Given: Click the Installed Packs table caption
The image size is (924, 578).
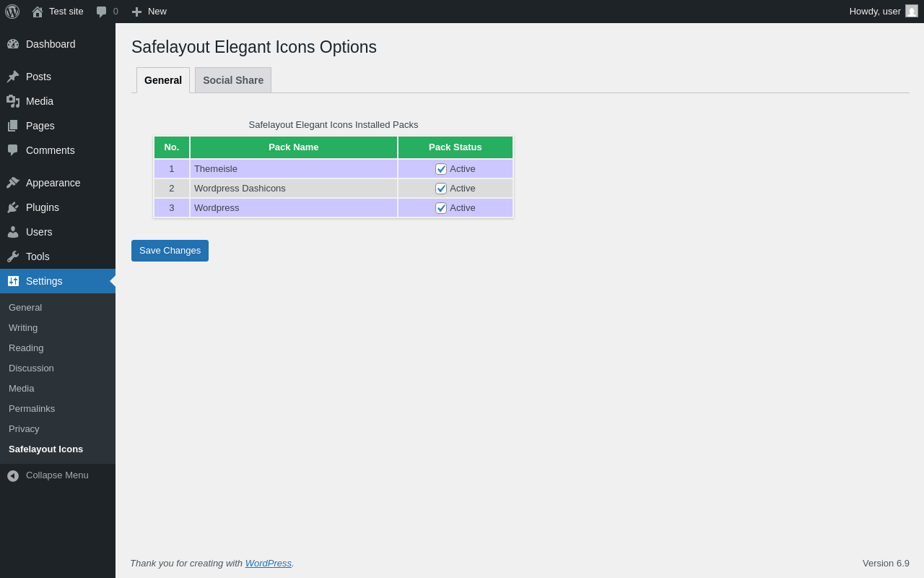Looking at the screenshot, I should coord(334,125).
